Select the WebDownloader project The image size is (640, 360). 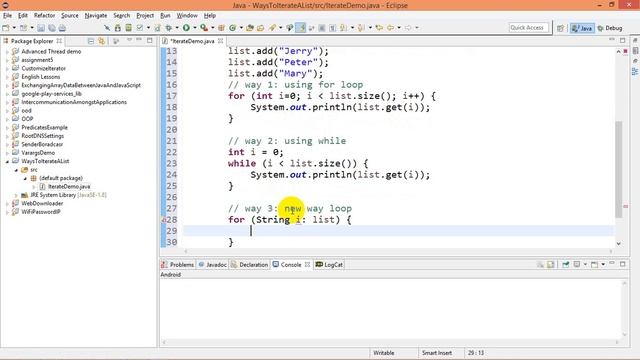[42, 203]
